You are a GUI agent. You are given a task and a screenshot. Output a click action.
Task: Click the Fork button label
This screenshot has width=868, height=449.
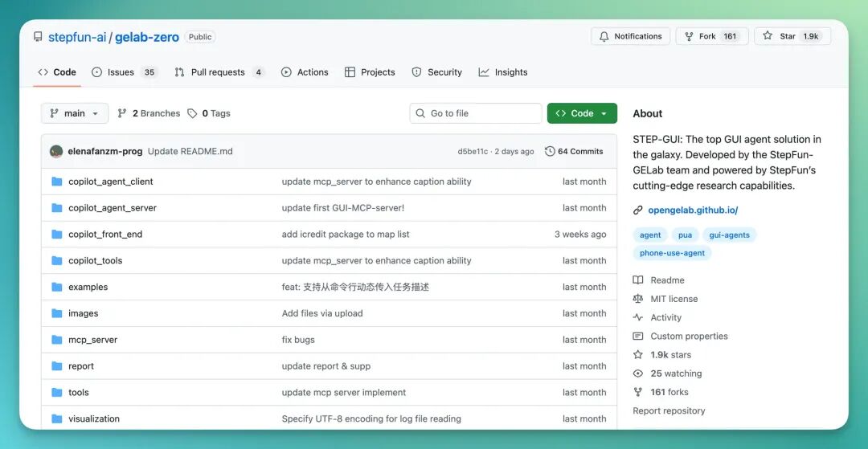707,36
